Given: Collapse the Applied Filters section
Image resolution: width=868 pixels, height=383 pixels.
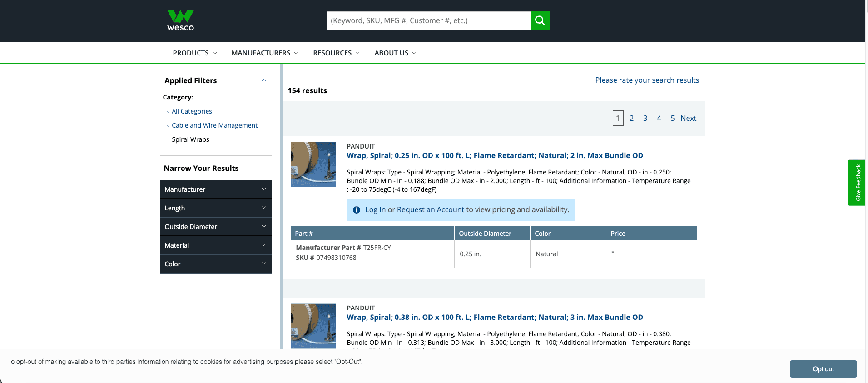Looking at the screenshot, I should [x=264, y=80].
